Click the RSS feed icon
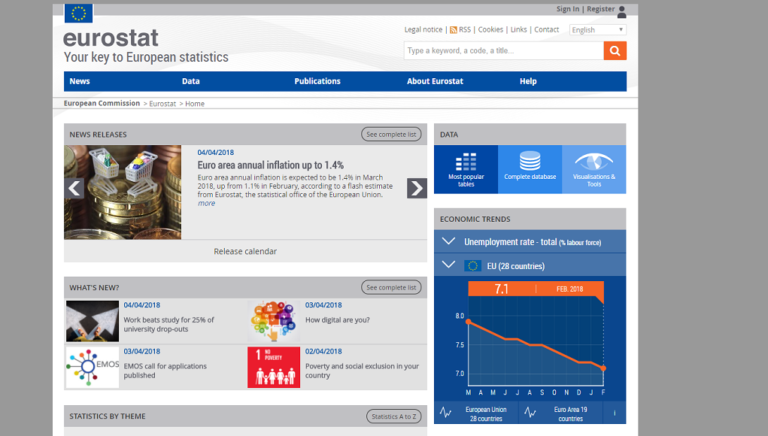This screenshot has height=436, width=768. [x=454, y=30]
